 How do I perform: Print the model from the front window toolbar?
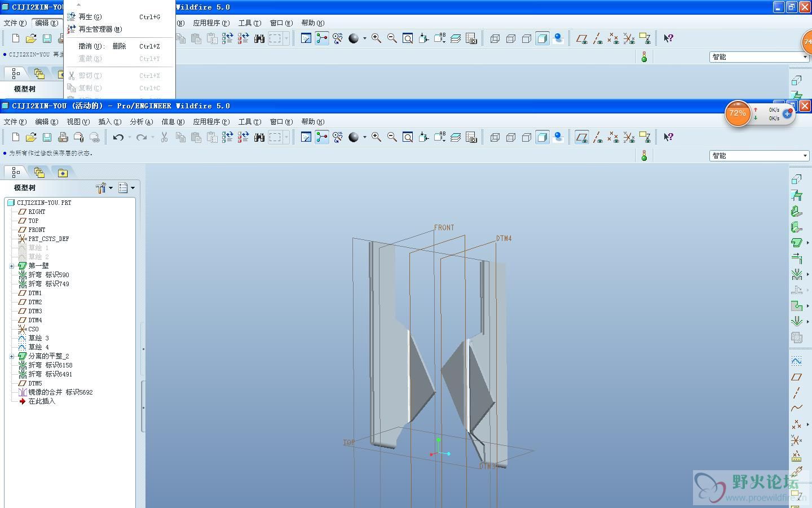click(63, 137)
